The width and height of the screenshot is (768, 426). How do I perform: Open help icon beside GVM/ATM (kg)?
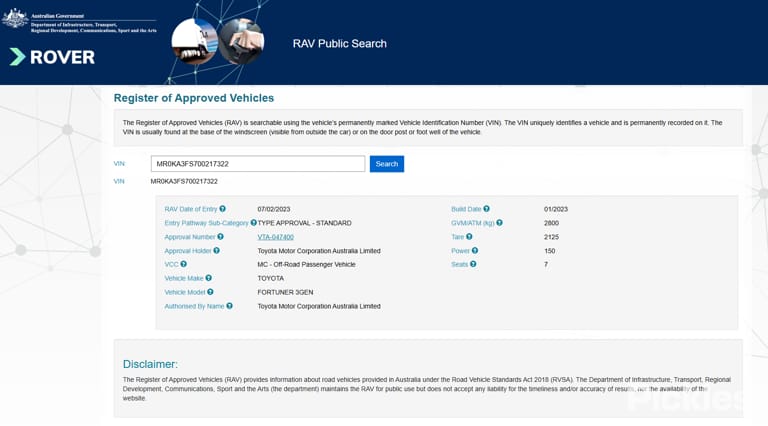click(x=499, y=222)
